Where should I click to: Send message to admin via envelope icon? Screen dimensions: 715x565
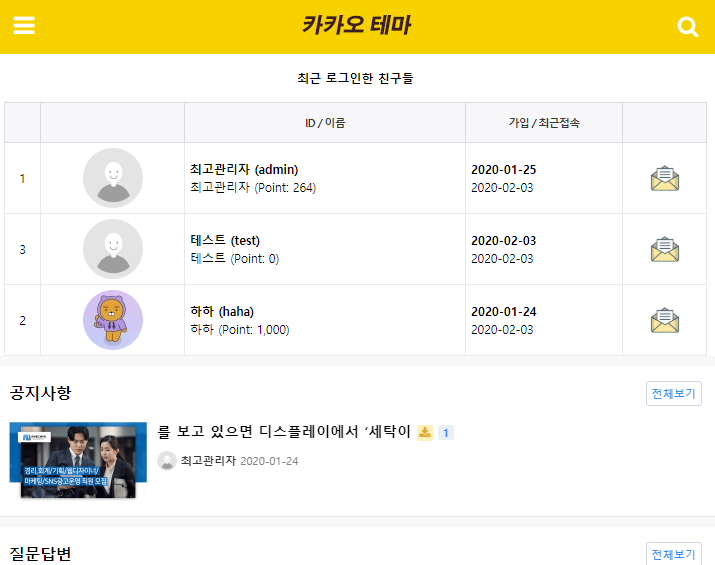coord(664,179)
